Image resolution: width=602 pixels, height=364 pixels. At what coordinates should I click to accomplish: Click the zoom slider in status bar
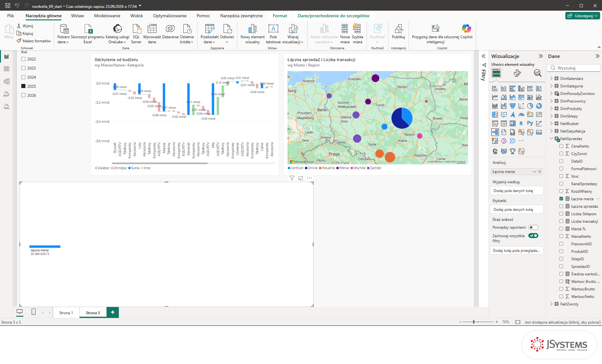[478, 322]
